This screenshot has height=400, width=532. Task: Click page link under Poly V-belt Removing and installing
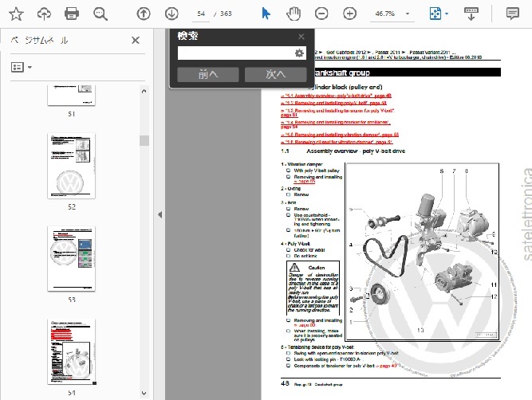304,325
